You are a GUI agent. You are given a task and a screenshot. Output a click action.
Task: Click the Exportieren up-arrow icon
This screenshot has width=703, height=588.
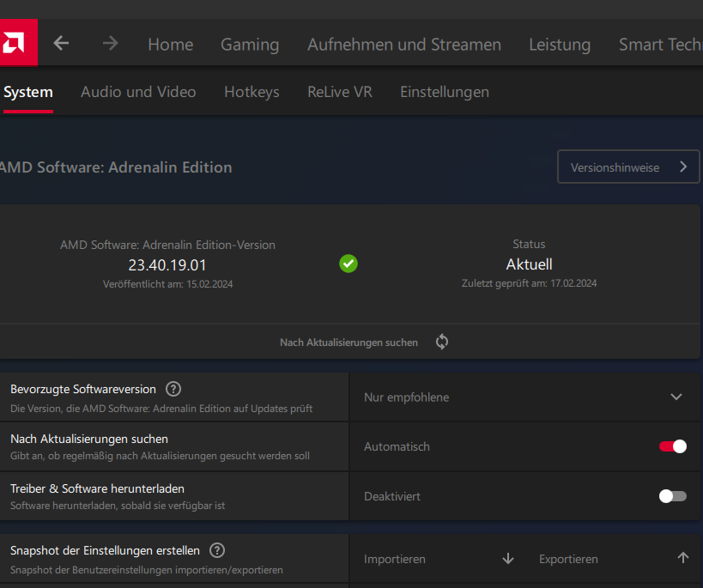(682, 558)
